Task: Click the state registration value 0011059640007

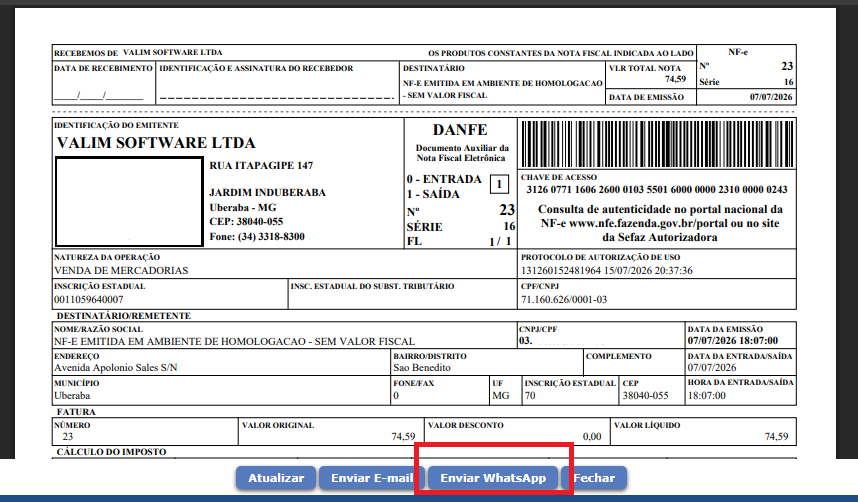Action: click(89, 299)
